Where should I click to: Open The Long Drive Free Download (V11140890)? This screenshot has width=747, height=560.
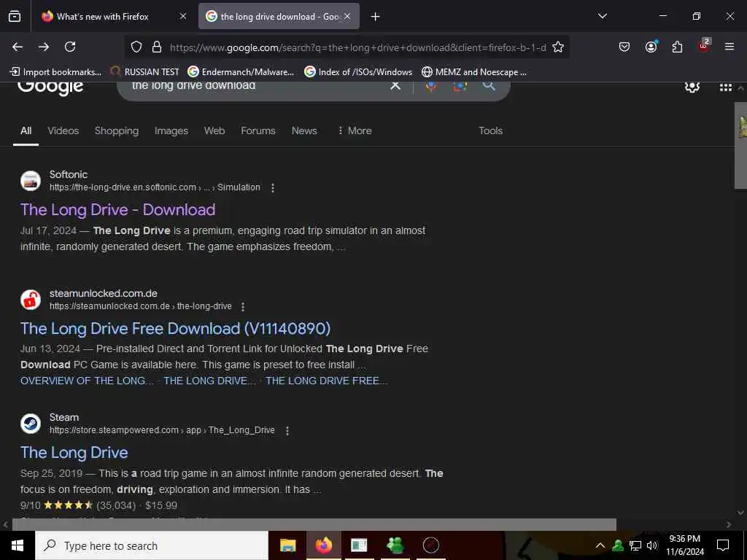click(175, 329)
